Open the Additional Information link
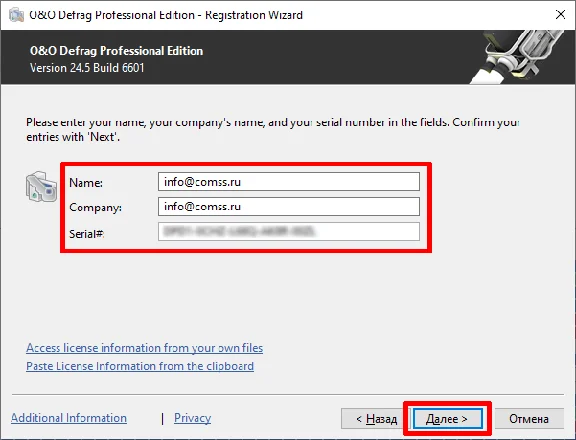The height and width of the screenshot is (440, 576). [x=69, y=418]
